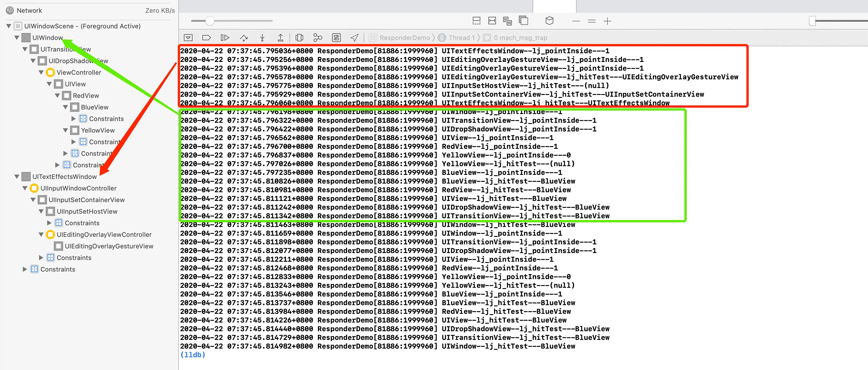Image resolution: width=868 pixels, height=370 pixels.
Task: Select Thread 1 in the jump bar
Action: [x=461, y=38]
